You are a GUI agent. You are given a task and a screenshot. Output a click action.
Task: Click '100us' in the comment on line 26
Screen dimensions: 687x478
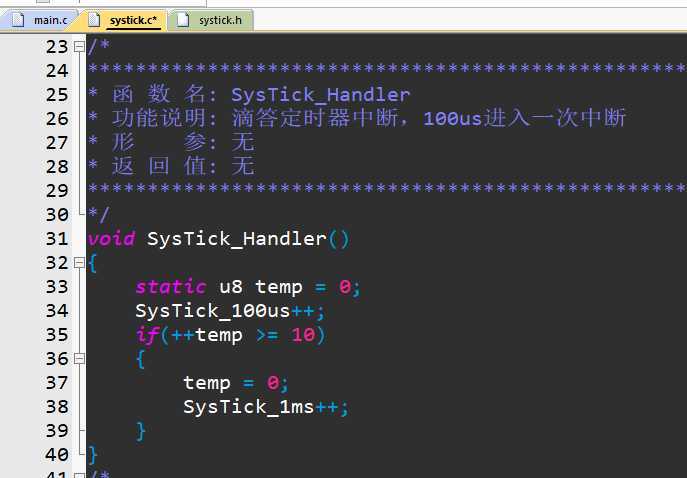click(x=453, y=119)
